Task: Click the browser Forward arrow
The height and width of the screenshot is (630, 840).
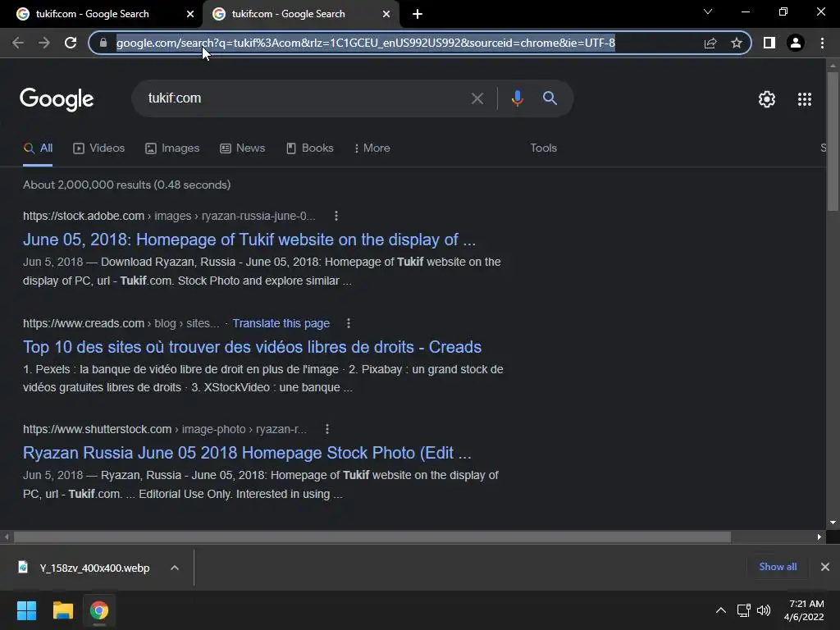Action: (x=44, y=43)
